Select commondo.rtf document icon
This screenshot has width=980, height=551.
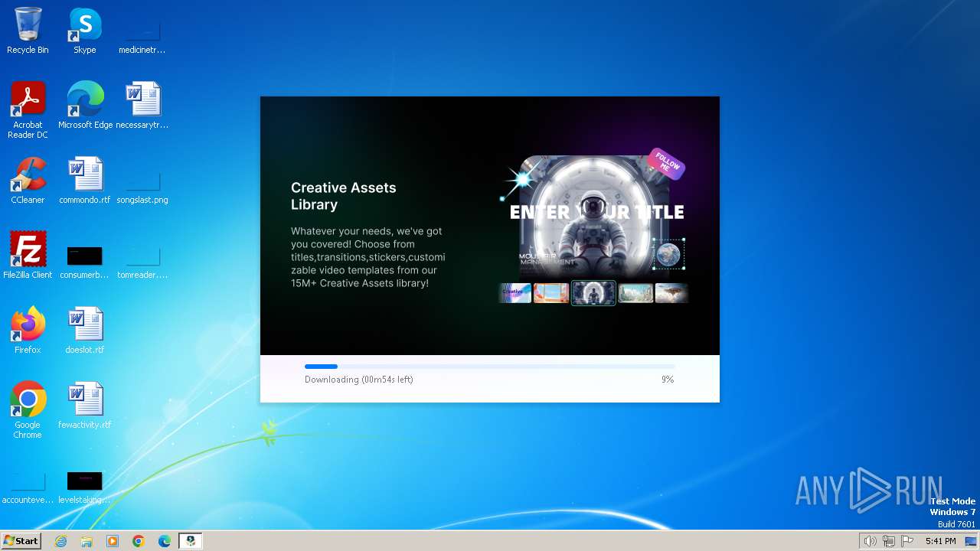pyautogui.click(x=85, y=181)
